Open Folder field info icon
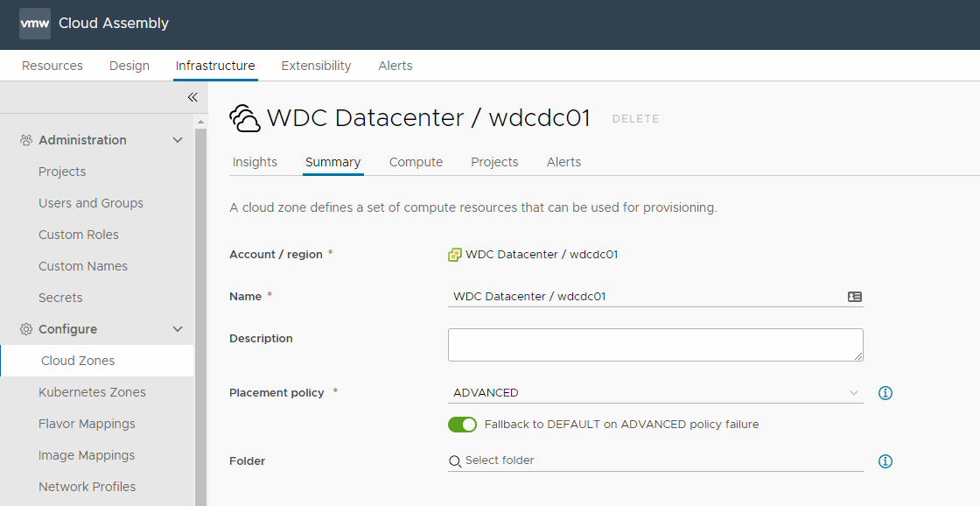The height and width of the screenshot is (506, 980). tap(885, 461)
